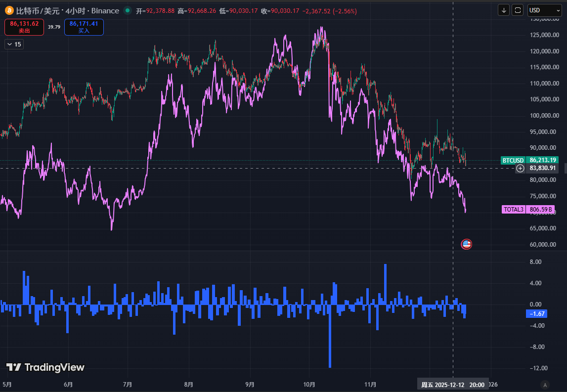Select the BTCUSD price label

pyautogui.click(x=513, y=160)
